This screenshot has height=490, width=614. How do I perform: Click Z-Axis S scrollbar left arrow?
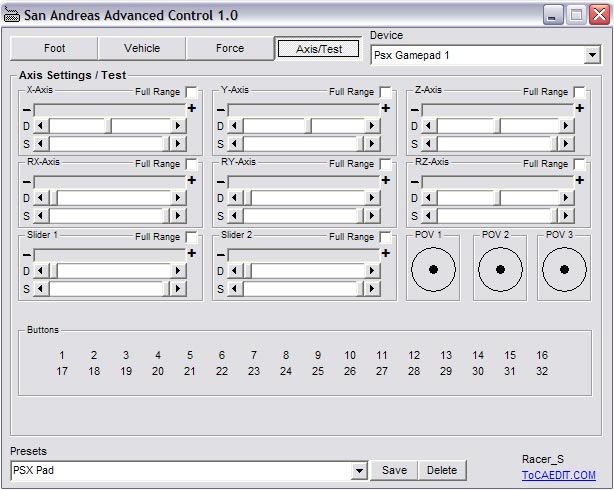pyautogui.click(x=429, y=144)
